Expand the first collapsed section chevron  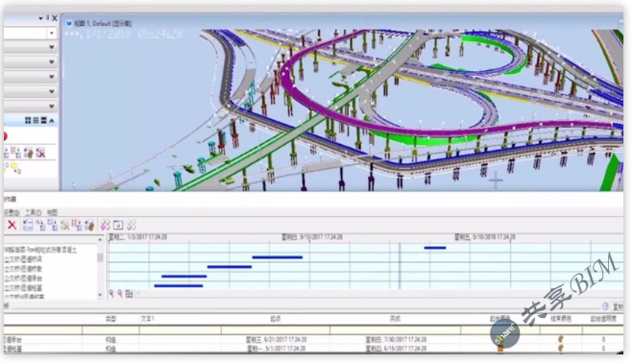pos(52,47)
